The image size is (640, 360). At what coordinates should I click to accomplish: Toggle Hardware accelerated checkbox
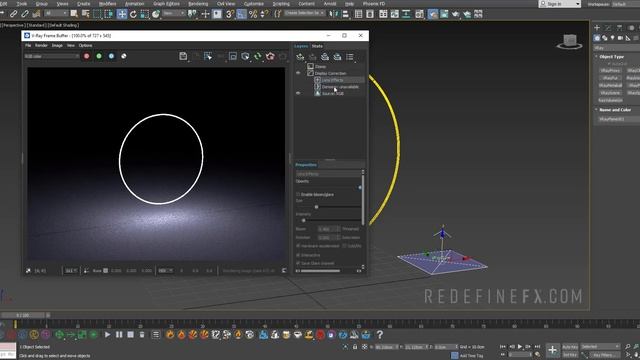[x=298, y=246]
